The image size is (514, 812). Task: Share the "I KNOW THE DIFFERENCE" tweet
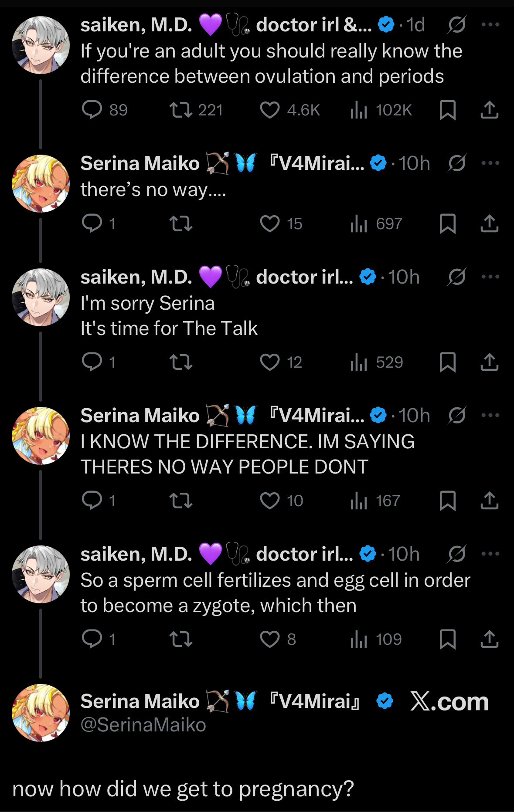[490, 501]
